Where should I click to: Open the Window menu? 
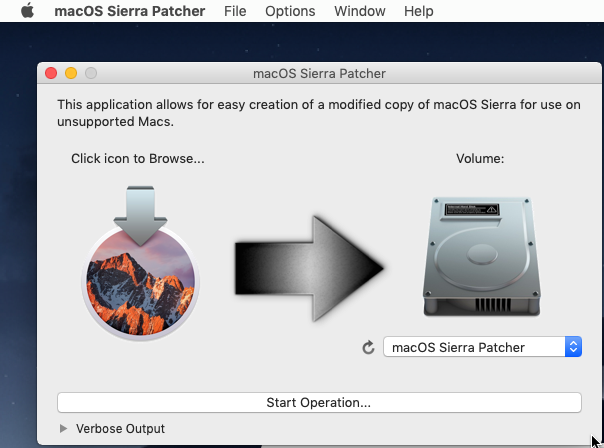pyautogui.click(x=360, y=11)
